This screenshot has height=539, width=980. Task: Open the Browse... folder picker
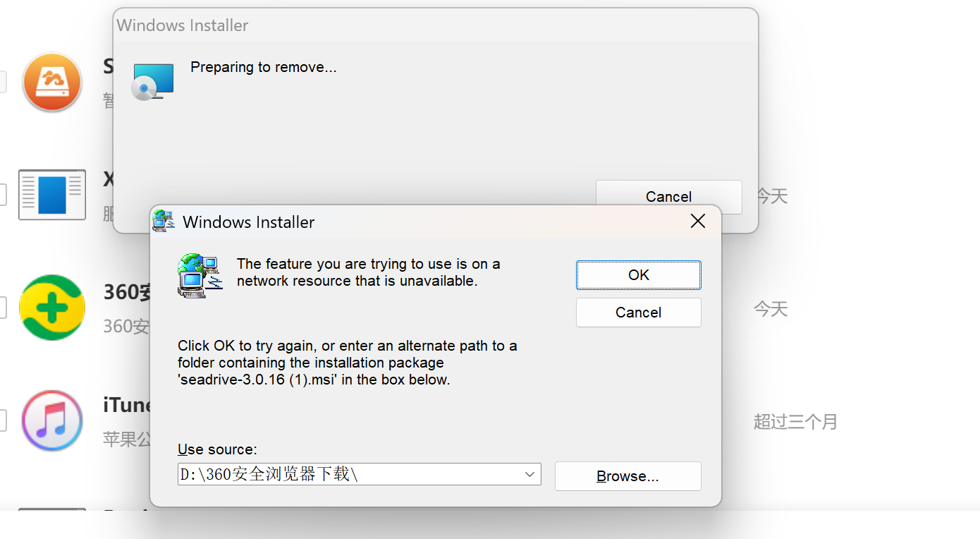[x=628, y=476]
